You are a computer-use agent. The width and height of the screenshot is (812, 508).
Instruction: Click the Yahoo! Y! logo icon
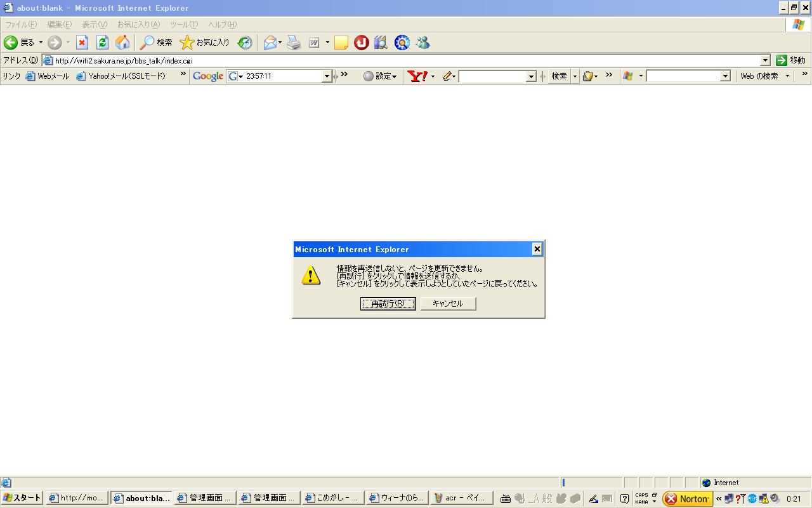tap(417, 76)
